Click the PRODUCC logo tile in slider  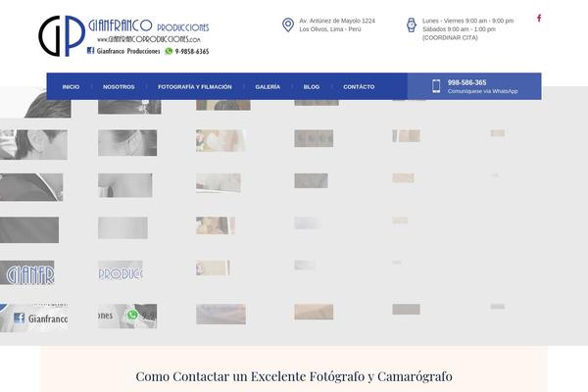(x=121, y=270)
